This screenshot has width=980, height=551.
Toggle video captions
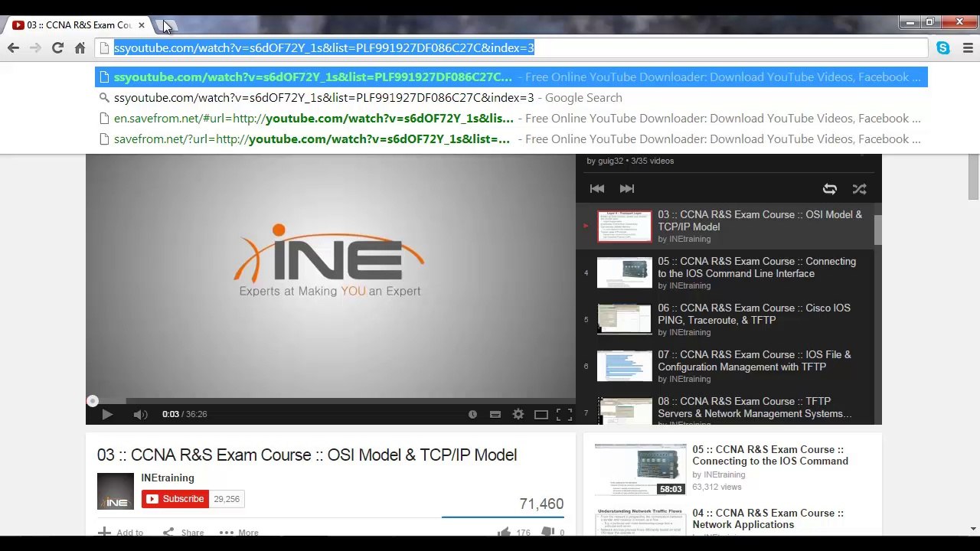coord(495,414)
